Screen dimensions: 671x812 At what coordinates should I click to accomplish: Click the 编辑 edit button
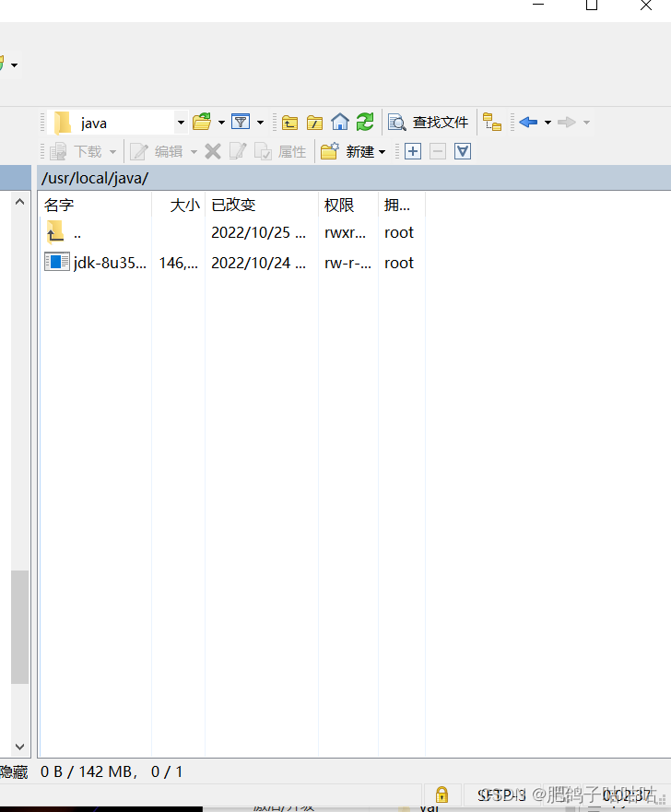click(x=157, y=152)
